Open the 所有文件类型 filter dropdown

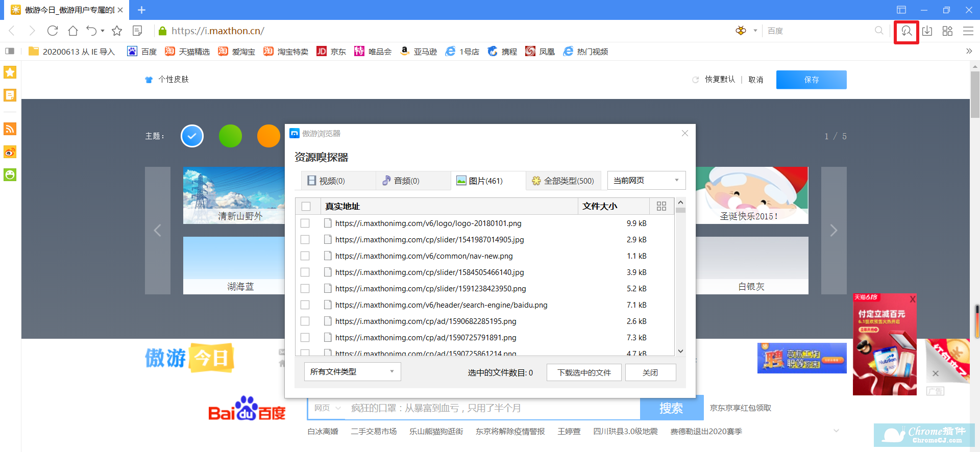click(x=352, y=372)
